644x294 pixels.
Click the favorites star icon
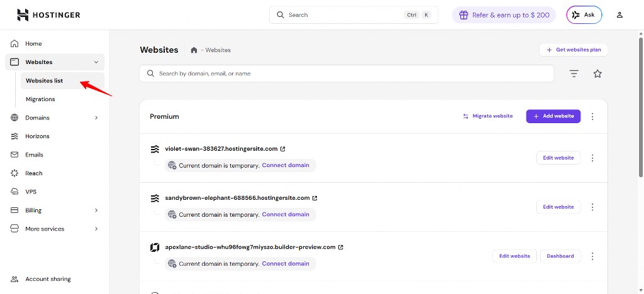pos(597,73)
